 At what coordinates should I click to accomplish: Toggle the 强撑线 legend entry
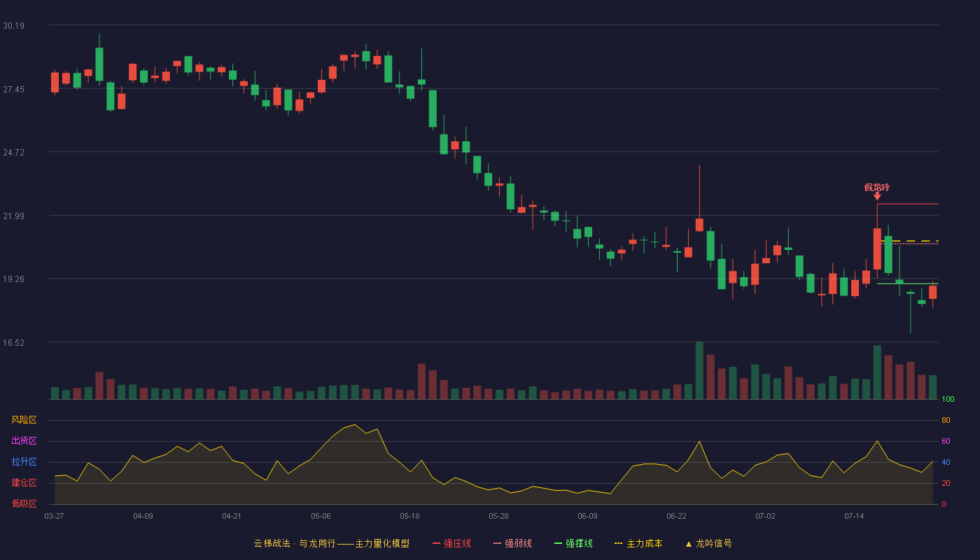tap(573, 543)
